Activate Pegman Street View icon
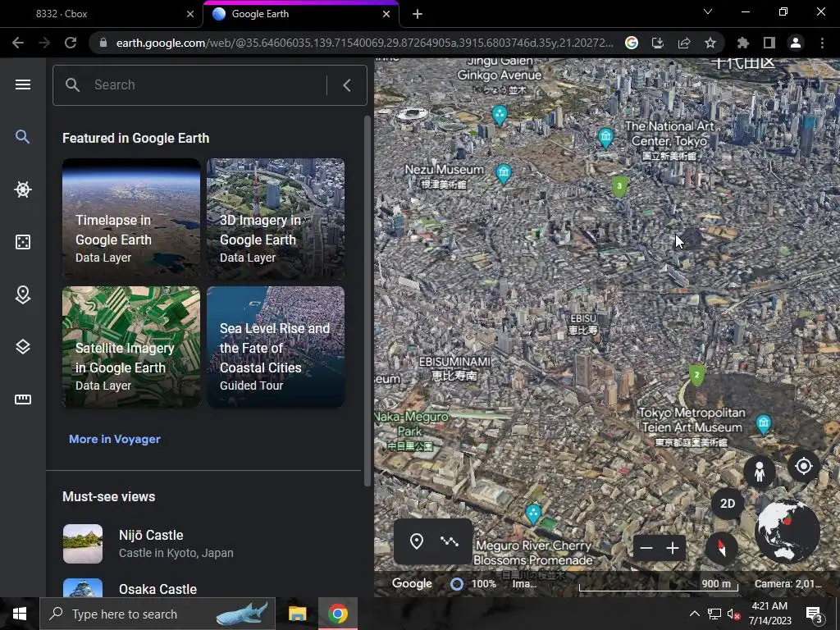The width and height of the screenshot is (840, 630). point(759,472)
